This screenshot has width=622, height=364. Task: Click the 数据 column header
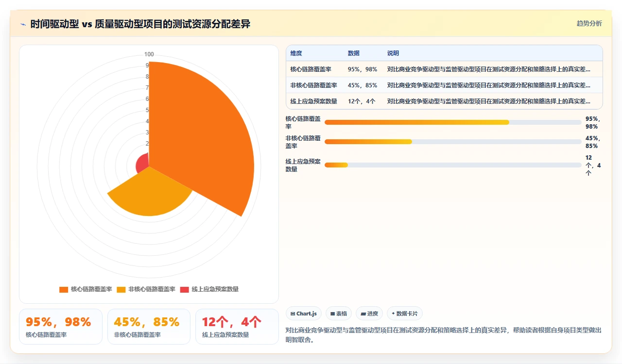click(353, 53)
